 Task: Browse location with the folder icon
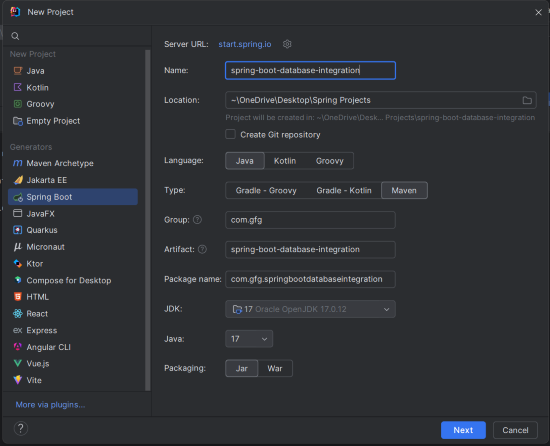pos(527,100)
